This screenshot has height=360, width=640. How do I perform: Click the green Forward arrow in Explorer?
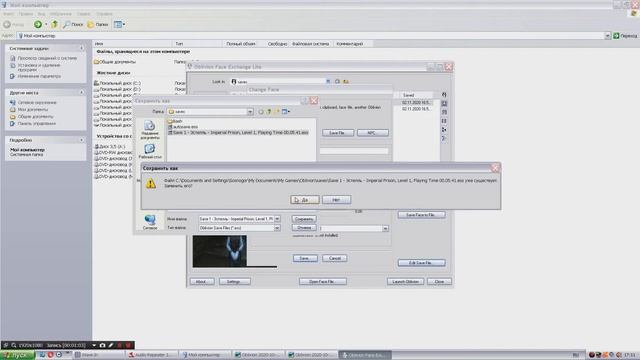coord(38,24)
